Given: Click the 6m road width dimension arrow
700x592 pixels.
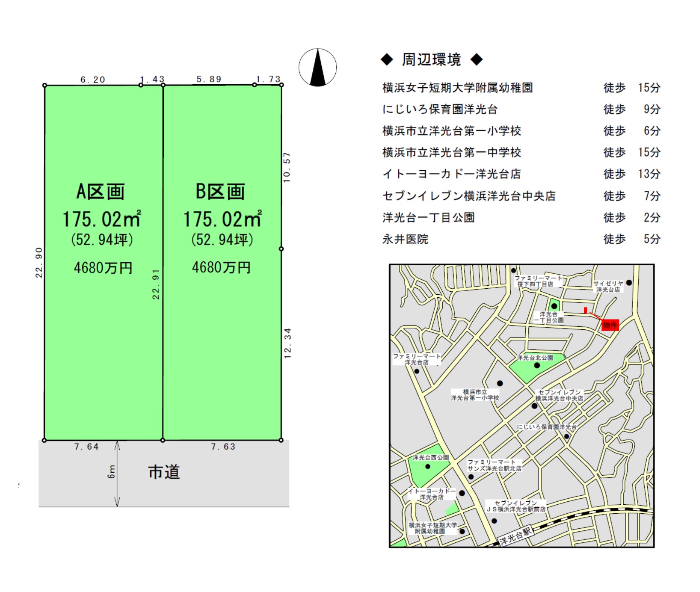Looking at the screenshot, I should (x=117, y=473).
